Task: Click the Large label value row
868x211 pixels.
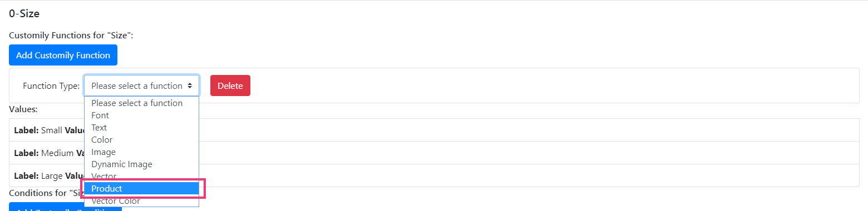Action: pyautogui.click(x=434, y=175)
